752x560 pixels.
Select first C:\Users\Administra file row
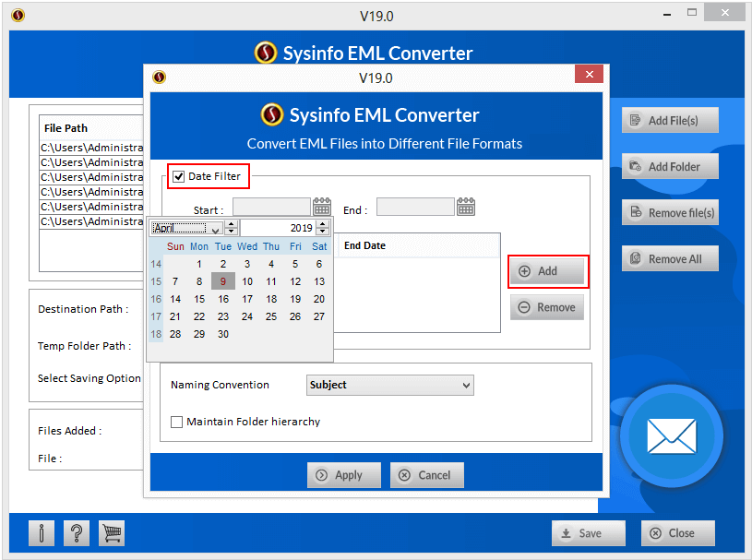point(91,148)
